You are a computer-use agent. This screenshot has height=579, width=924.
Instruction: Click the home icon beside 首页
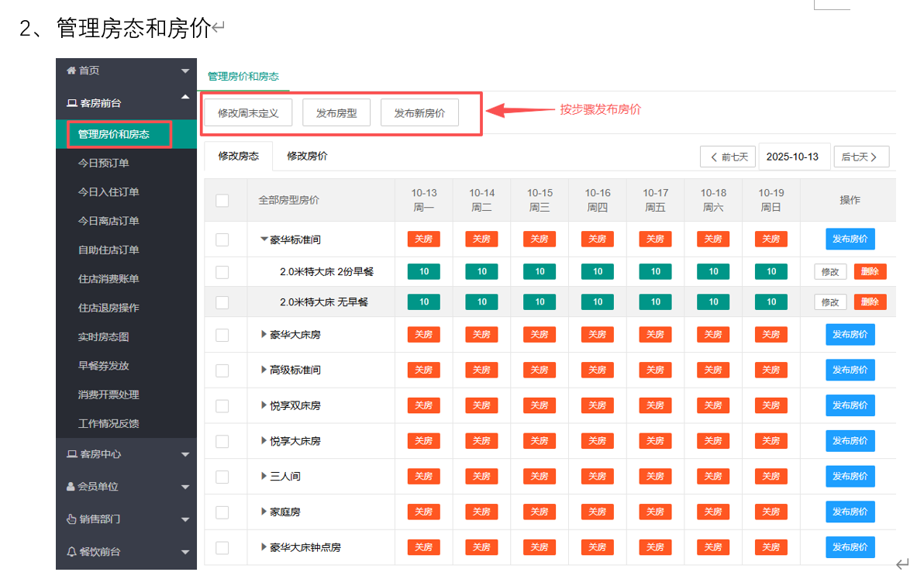pyautogui.click(x=72, y=71)
